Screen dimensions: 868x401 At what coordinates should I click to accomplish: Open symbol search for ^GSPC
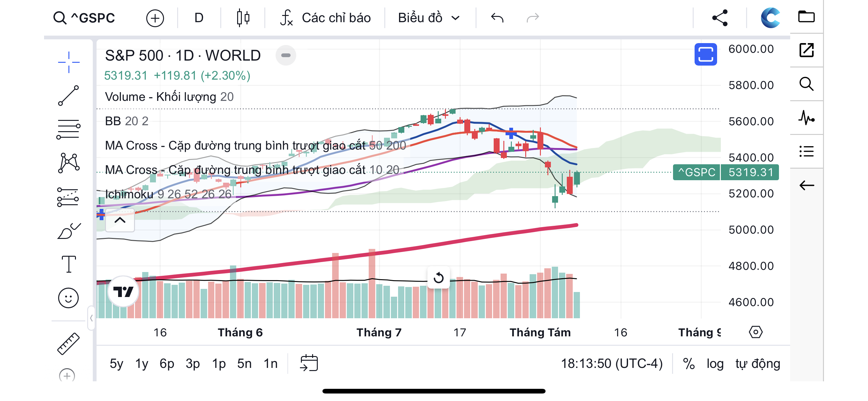[x=84, y=18]
